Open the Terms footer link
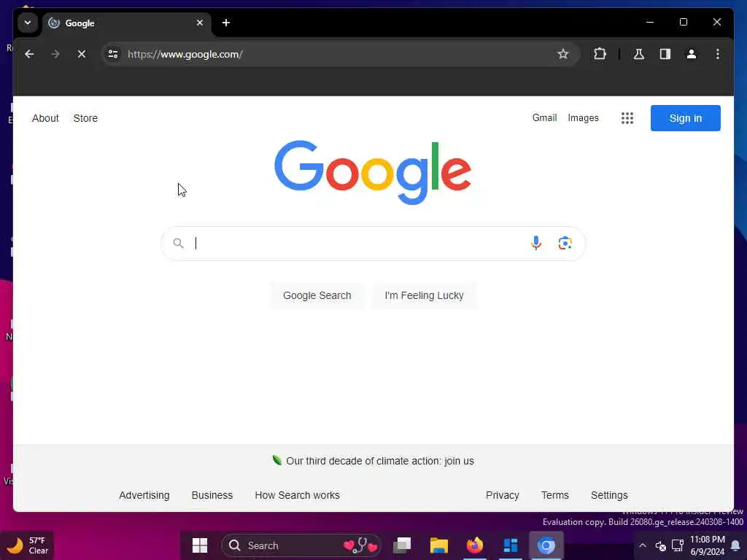 [555, 495]
